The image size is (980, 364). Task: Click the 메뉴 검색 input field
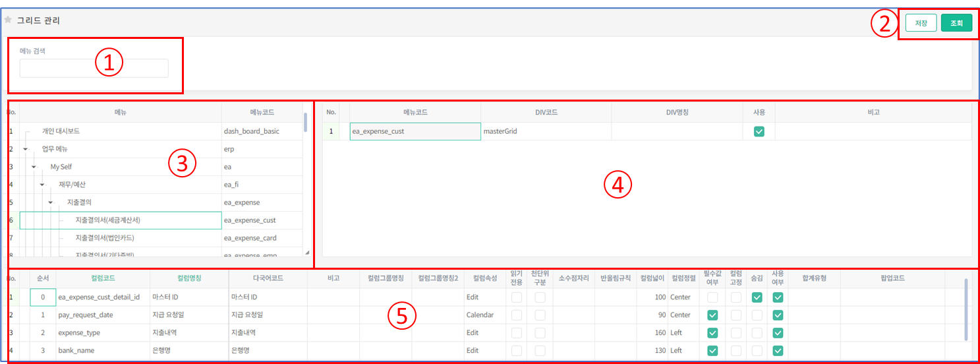94,69
